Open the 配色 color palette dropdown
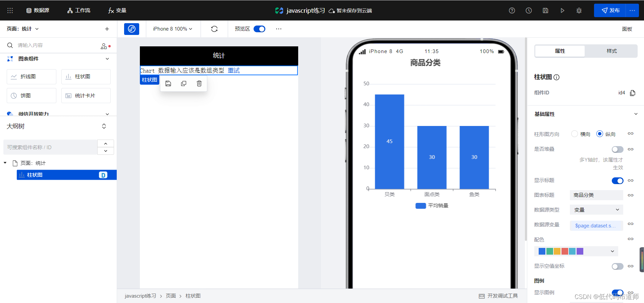This screenshot has width=644, height=303. click(576, 251)
